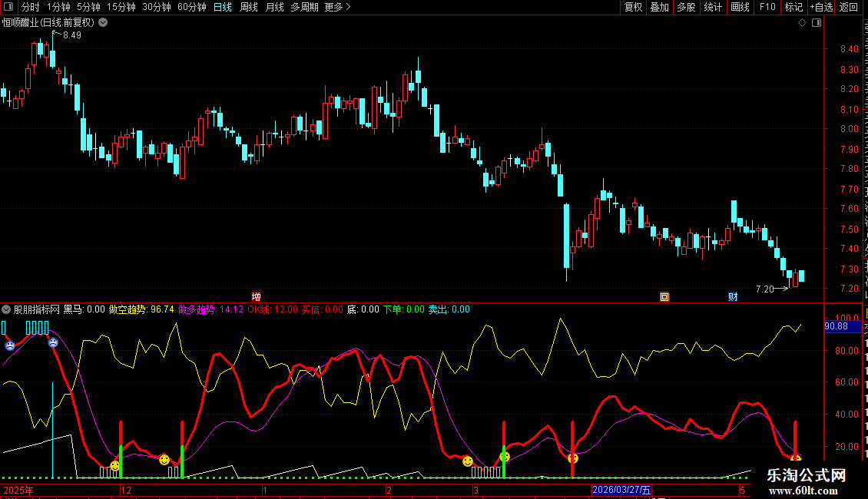868x499 pixels.
Task: Click the 2026/03/27/五 date marker
Action: (621, 490)
